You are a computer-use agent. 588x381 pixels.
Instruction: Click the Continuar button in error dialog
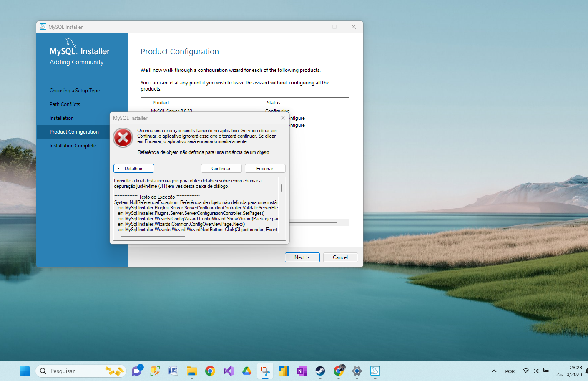221,169
